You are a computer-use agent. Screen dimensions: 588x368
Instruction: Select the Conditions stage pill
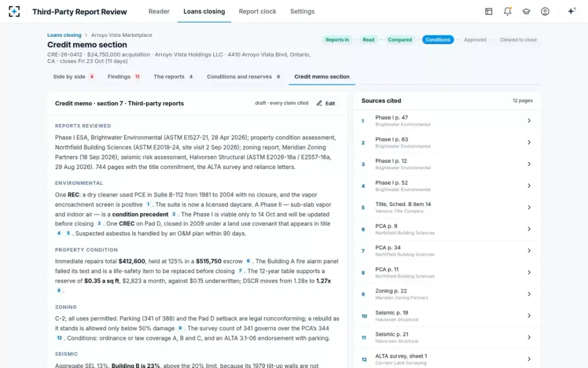click(438, 40)
